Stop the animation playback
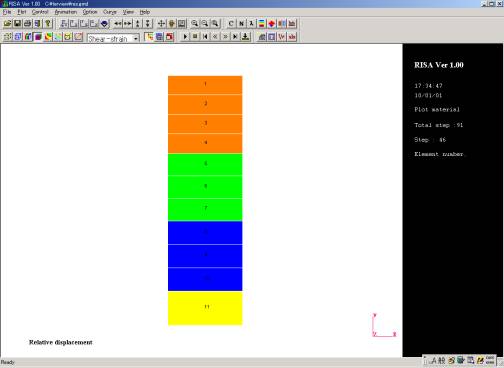Screen dimensions: 504x368 tap(195, 37)
